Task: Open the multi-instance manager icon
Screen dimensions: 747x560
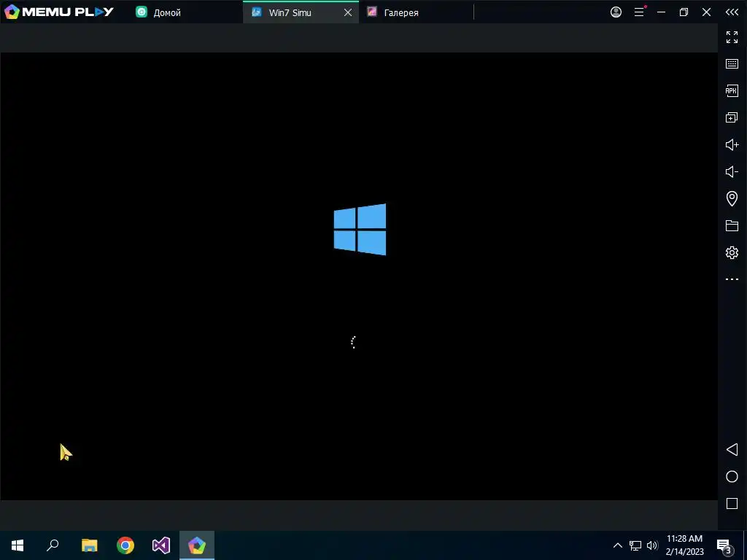Action: (732, 117)
